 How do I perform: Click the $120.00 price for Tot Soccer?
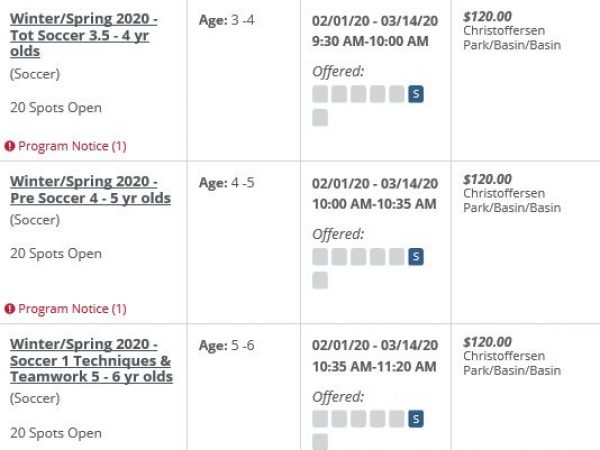[487, 16]
